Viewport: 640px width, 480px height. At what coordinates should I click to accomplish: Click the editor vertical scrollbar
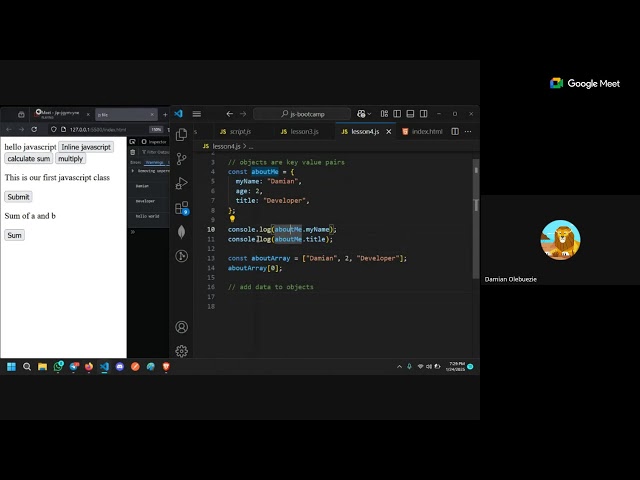tap(476, 218)
